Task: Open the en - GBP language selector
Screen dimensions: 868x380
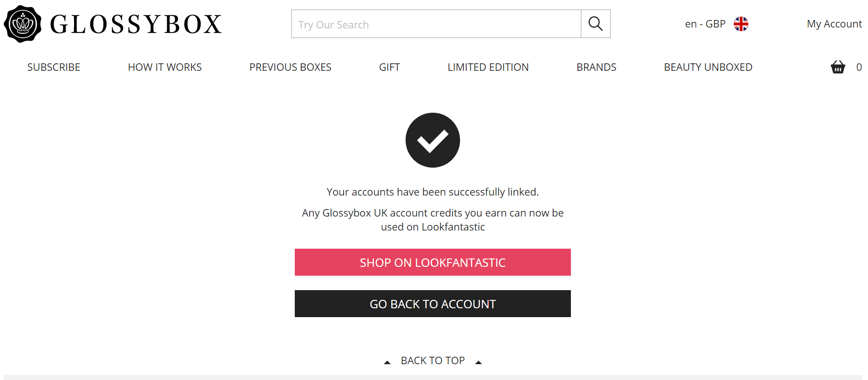Action: [x=705, y=24]
